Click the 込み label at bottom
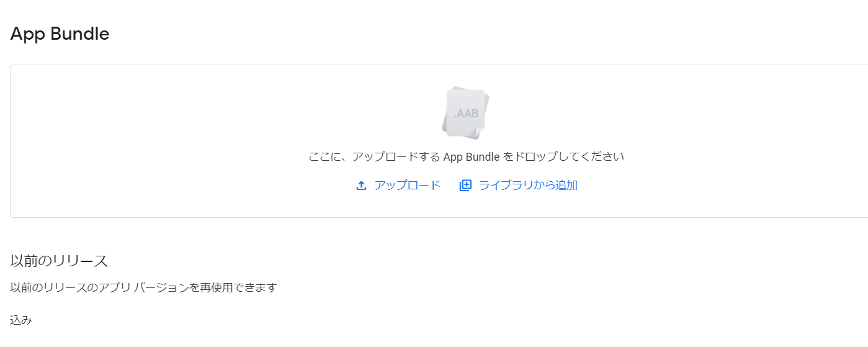This screenshot has height=347, width=868. 21,320
